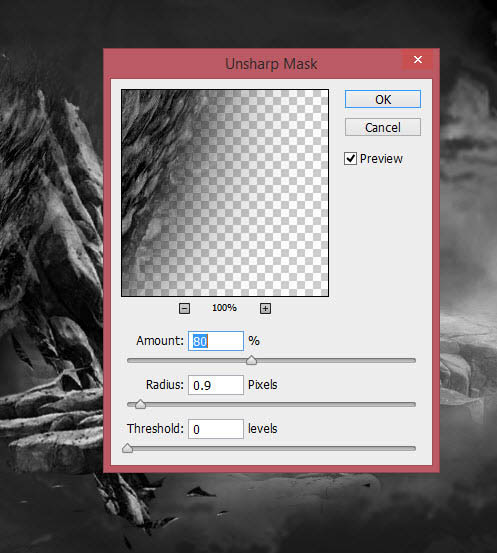Click the 100% zoom level label

point(224,308)
